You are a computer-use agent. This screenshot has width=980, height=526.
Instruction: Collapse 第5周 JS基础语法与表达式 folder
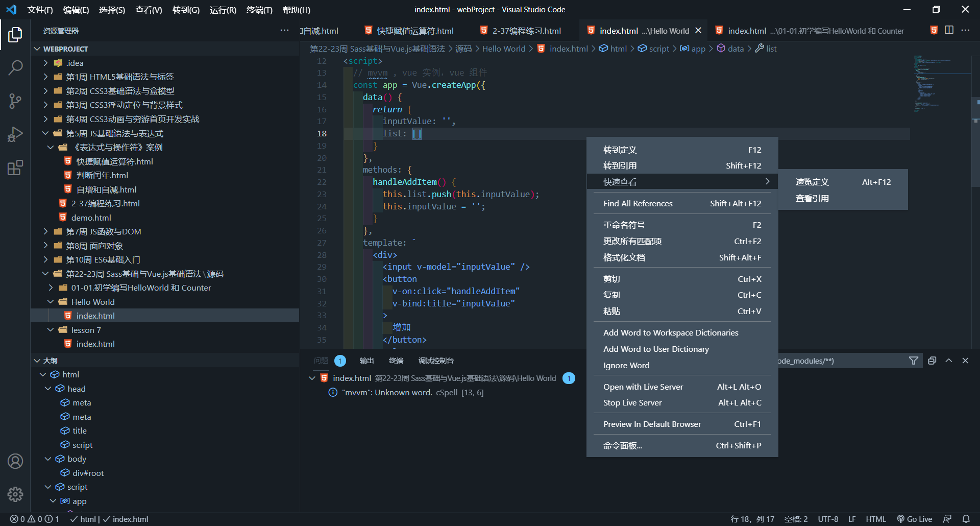click(x=45, y=133)
